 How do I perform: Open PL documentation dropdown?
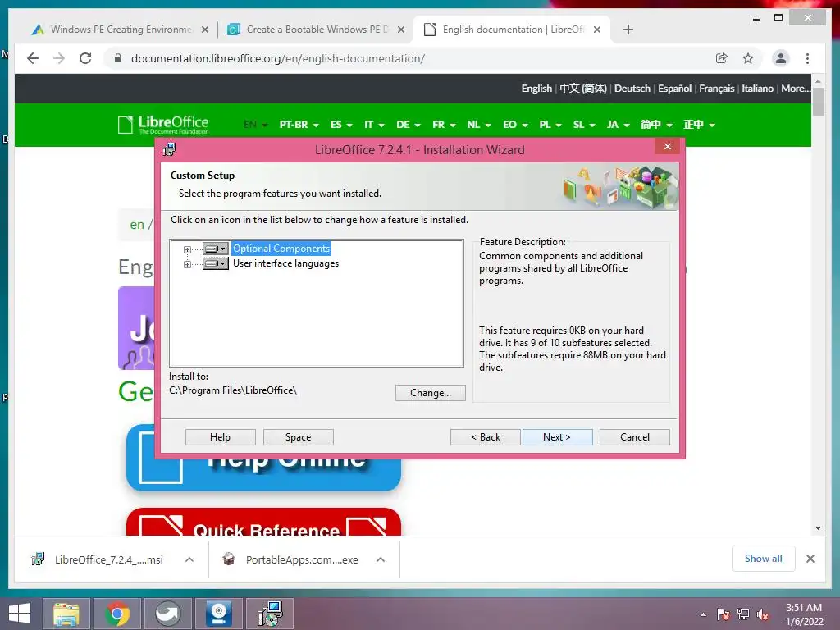550,125
